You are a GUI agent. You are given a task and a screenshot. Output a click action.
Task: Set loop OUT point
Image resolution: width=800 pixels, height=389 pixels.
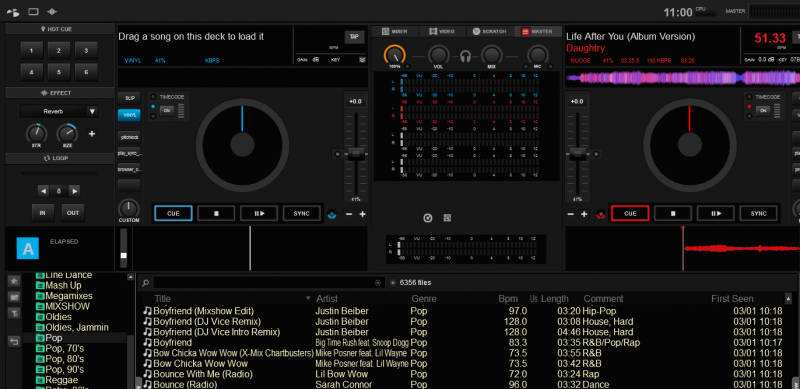tap(73, 213)
